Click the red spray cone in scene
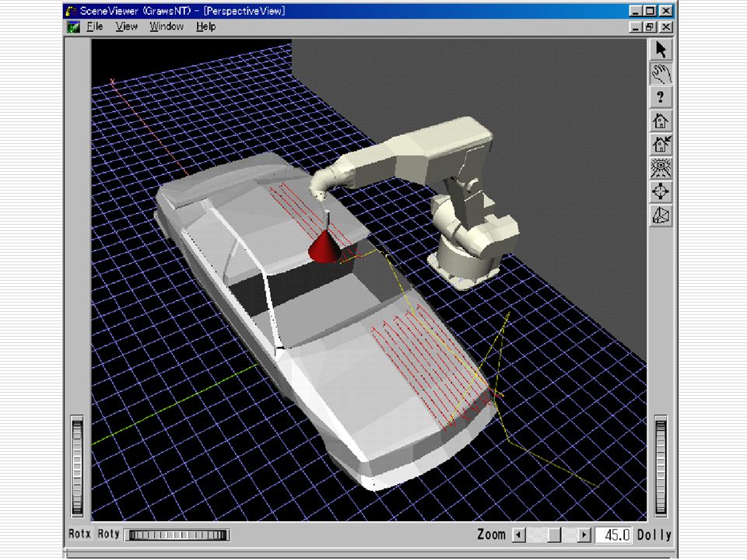Viewport: 747px width, 560px height. (324, 247)
